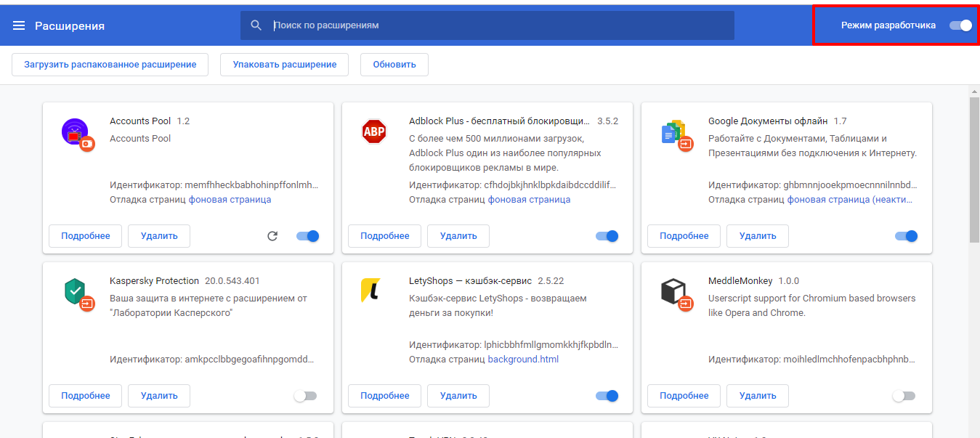
Task: Reload the Accounts Pool extension
Action: (x=272, y=236)
